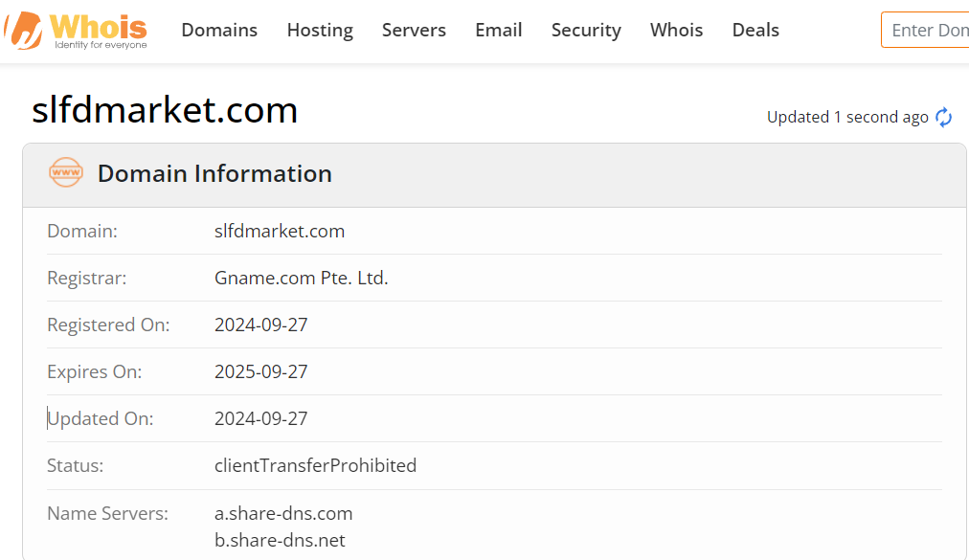The height and width of the screenshot is (560, 969).
Task: Open the Deals menu item
Action: (x=755, y=30)
